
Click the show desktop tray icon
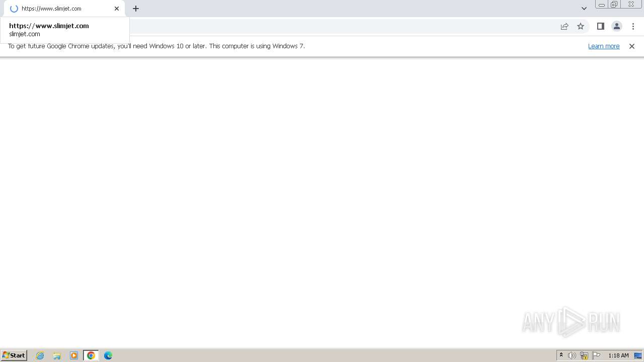click(x=638, y=355)
